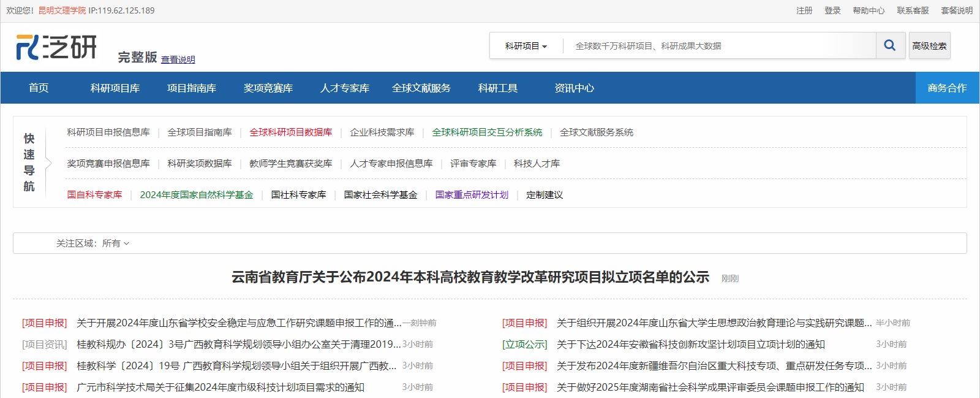This screenshot has height=398, width=980.
Task: Click the 登录 login link
Action: (832, 10)
